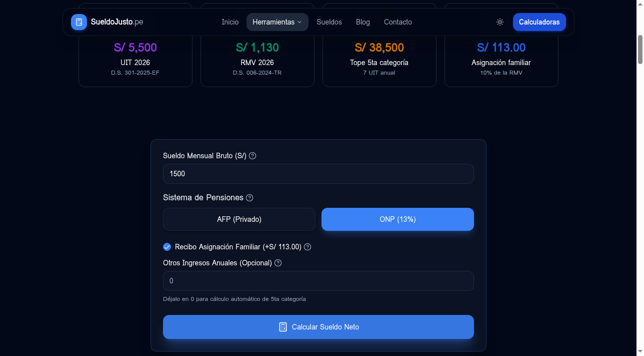Open help icon beside Otros Ingresos Anuales
Viewport: 644px width, 356px height.
(278, 263)
